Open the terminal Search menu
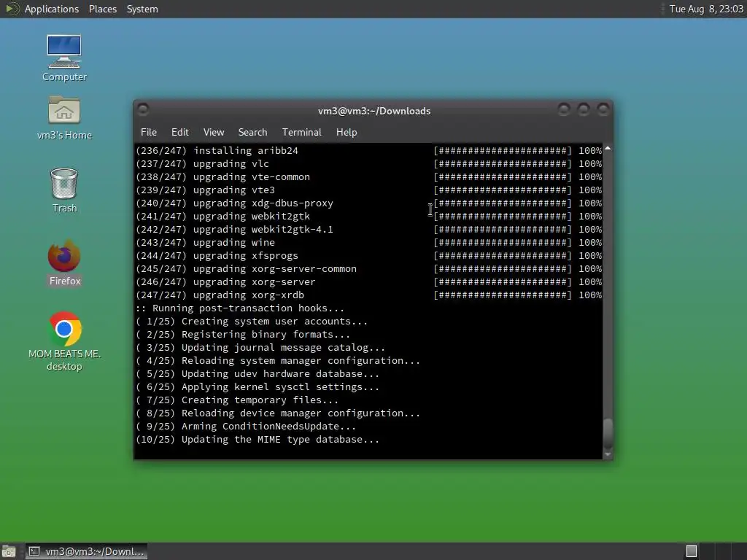This screenshot has width=747, height=560. pos(252,133)
